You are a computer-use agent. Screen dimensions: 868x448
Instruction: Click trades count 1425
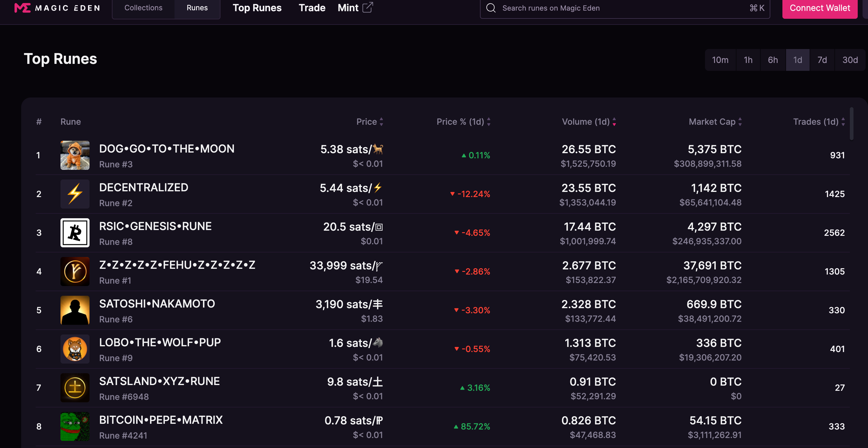click(x=835, y=194)
